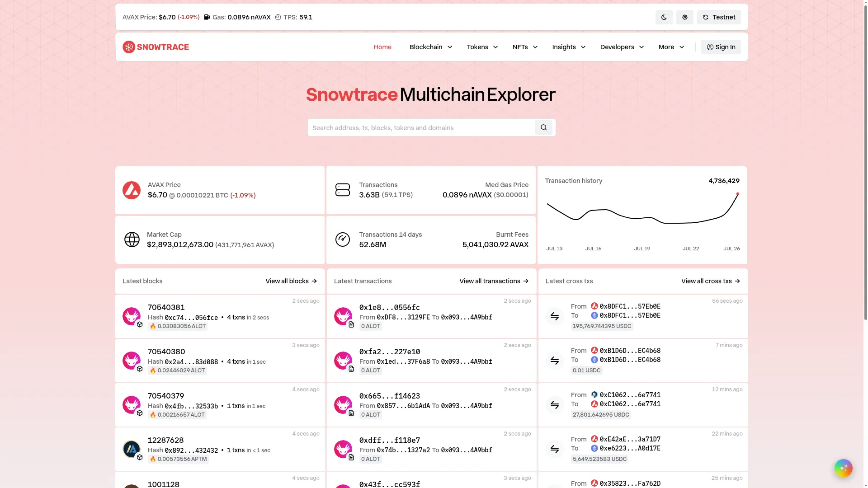Click the gas pump icon beside Gas

click(207, 17)
